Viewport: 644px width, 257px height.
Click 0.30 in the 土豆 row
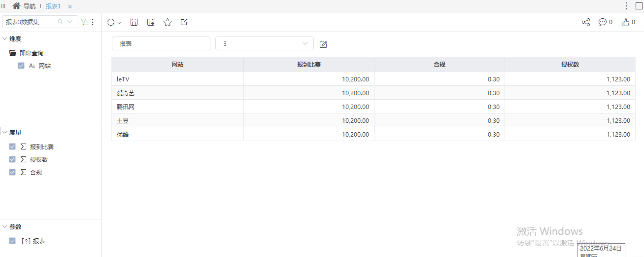[x=494, y=120]
